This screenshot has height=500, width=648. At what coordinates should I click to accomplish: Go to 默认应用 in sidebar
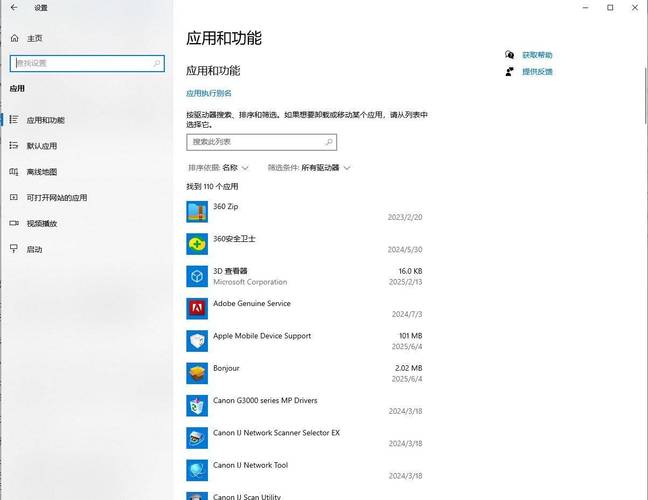tap(42, 146)
